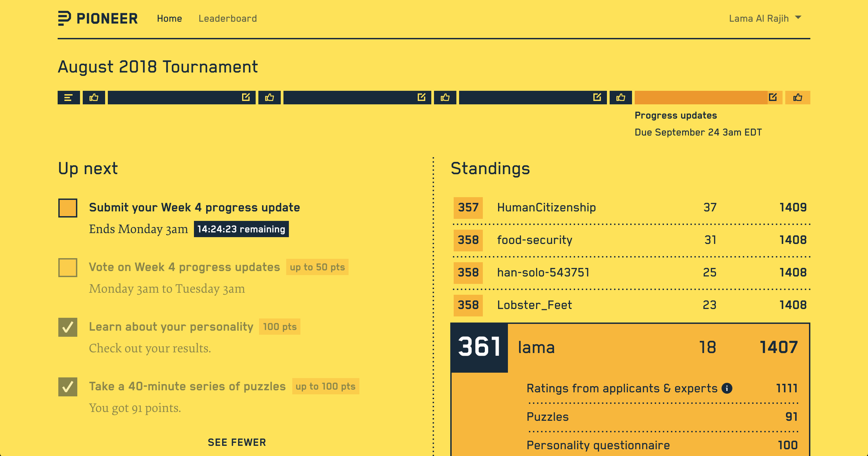This screenshot has width=868, height=456.
Task: Click the first list icon in timeline
Action: point(68,98)
